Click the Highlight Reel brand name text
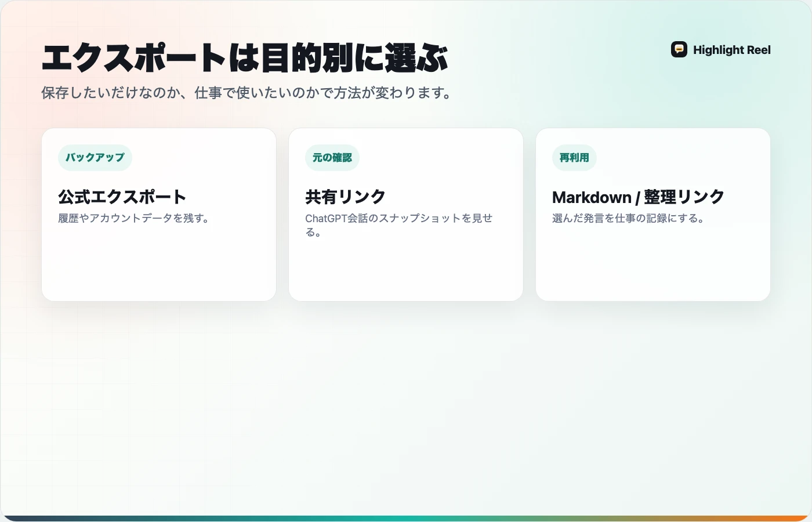 pos(732,50)
